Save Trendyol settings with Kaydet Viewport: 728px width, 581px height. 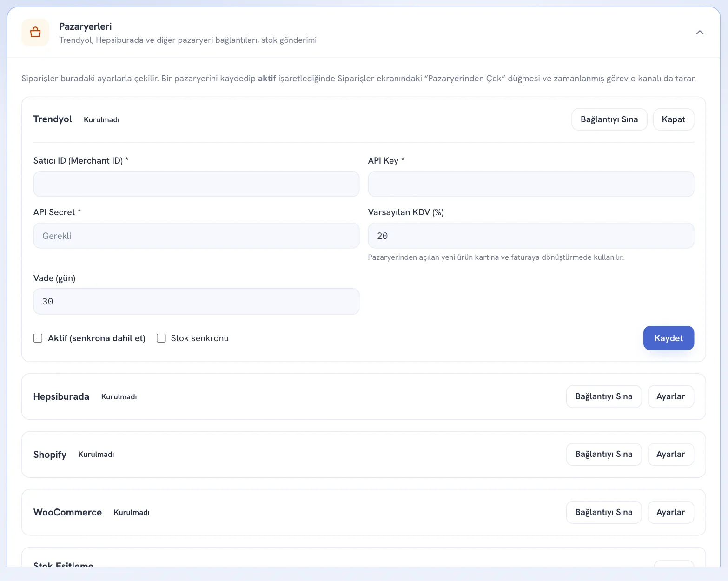pyautogui.click(x=668, y=338)
